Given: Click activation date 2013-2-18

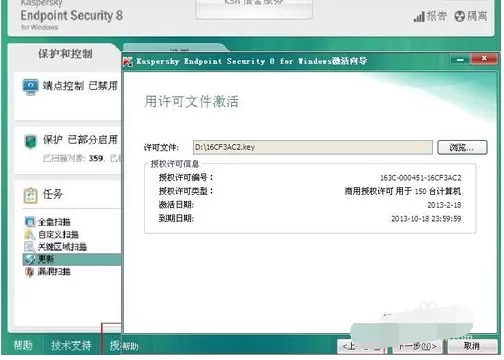Looking at the screenshot, I should 444,205.
